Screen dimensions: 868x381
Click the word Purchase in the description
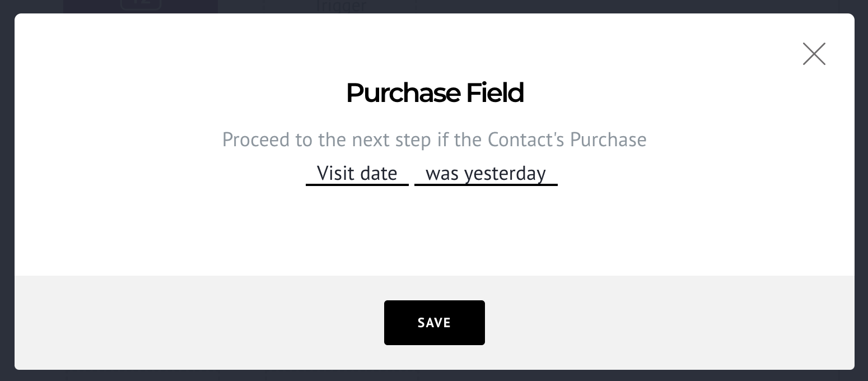coord(608,140)
